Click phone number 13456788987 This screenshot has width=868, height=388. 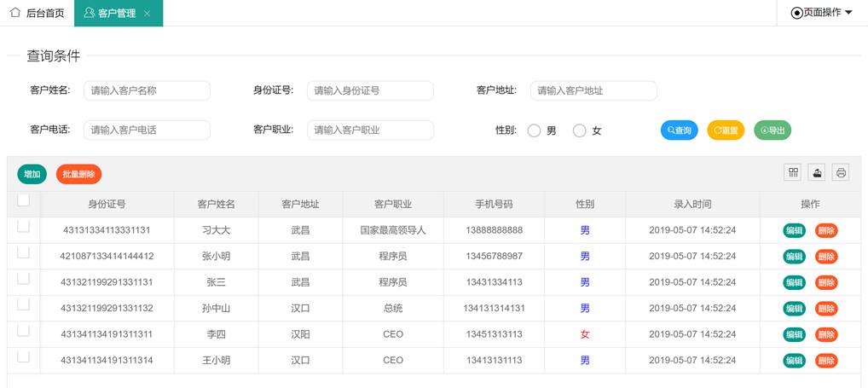(494, 257)
